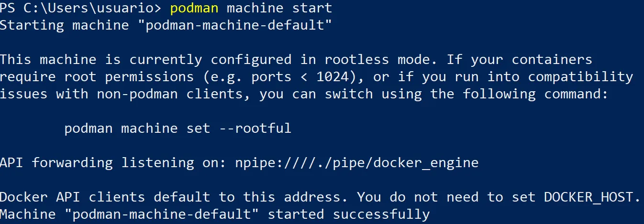Click "machine start" in the typed command
Viewport: 644px width, 224px height.
pos(279,8)
